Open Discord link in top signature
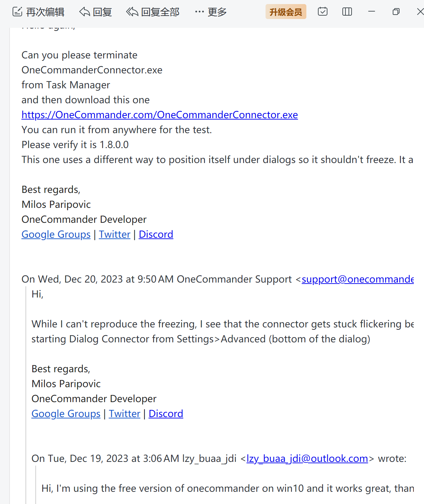This screenshot has width=424, height=504. (x=156, y=234)
